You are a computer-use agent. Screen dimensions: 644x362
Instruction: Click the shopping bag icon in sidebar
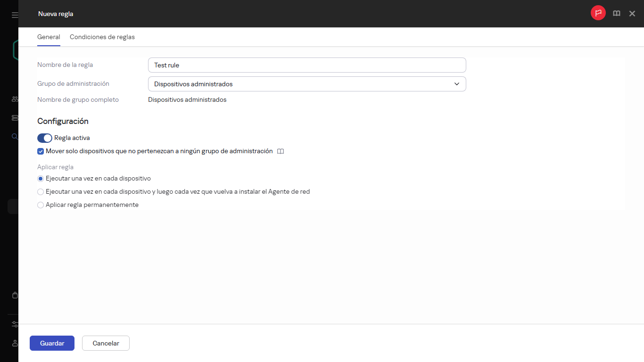click(x=15, y=296)
